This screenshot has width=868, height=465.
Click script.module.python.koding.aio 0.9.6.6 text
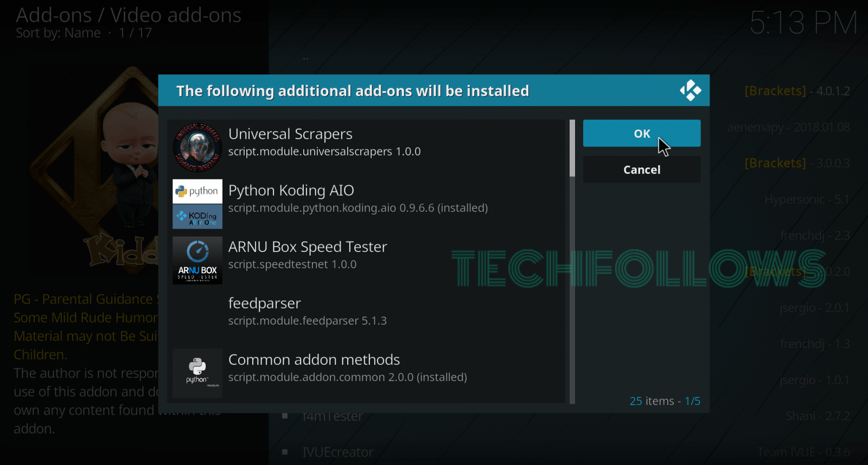pyautogui.click(x=358, y=208)
